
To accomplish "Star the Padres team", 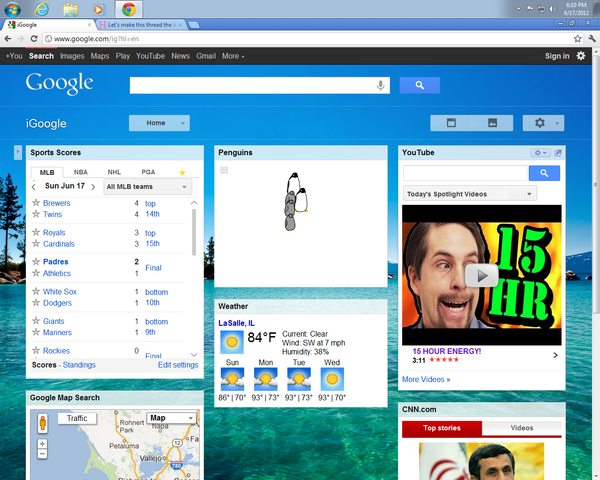I will coord(36,261).
